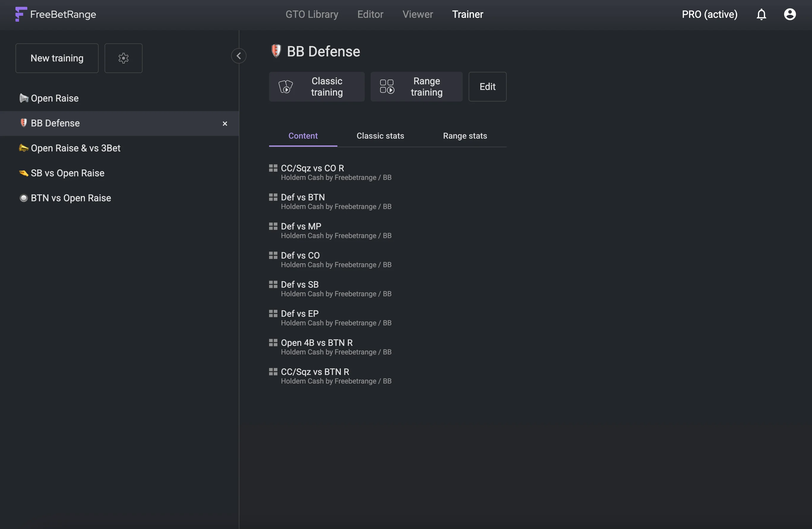Click the shield icon in BB Defense sidebar row
Screen dimensions: 812x529
[x=23, y=123]
